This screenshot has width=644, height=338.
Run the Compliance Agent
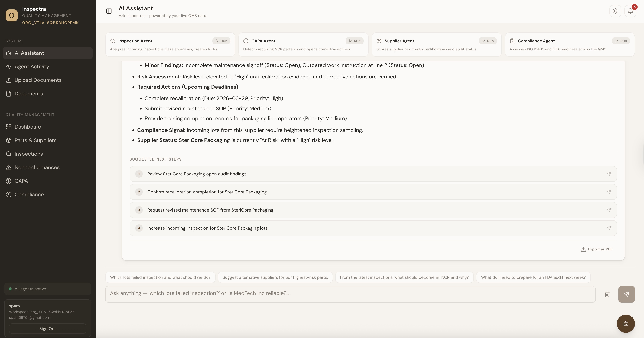(621, 41)
